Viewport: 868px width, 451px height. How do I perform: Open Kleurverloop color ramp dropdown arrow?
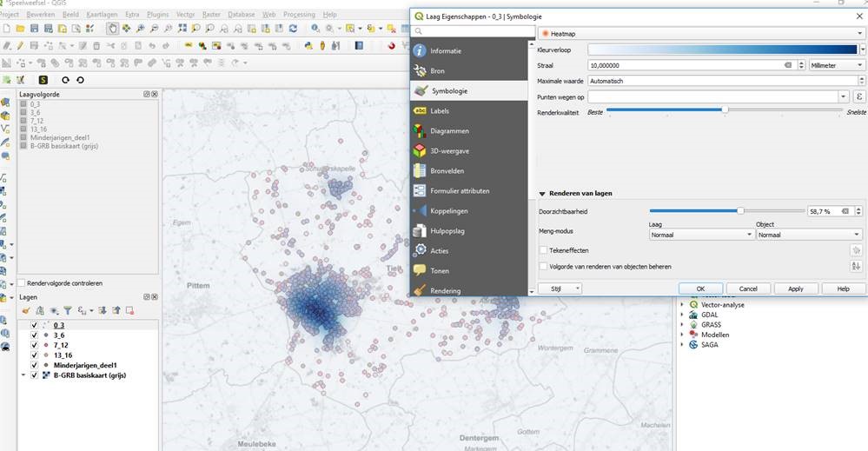pos(863,50)
